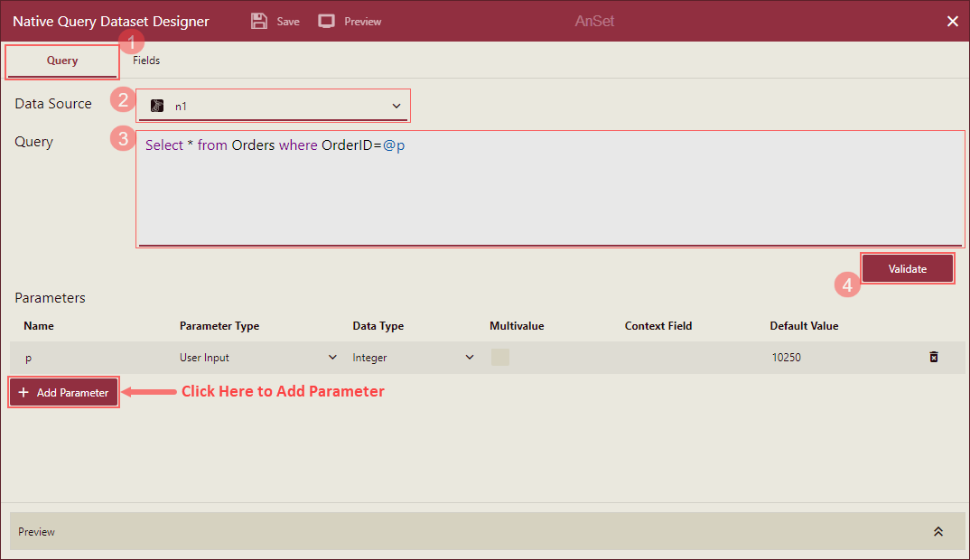Enable the Multivalue checkbox for parameter p

(500, 357)
